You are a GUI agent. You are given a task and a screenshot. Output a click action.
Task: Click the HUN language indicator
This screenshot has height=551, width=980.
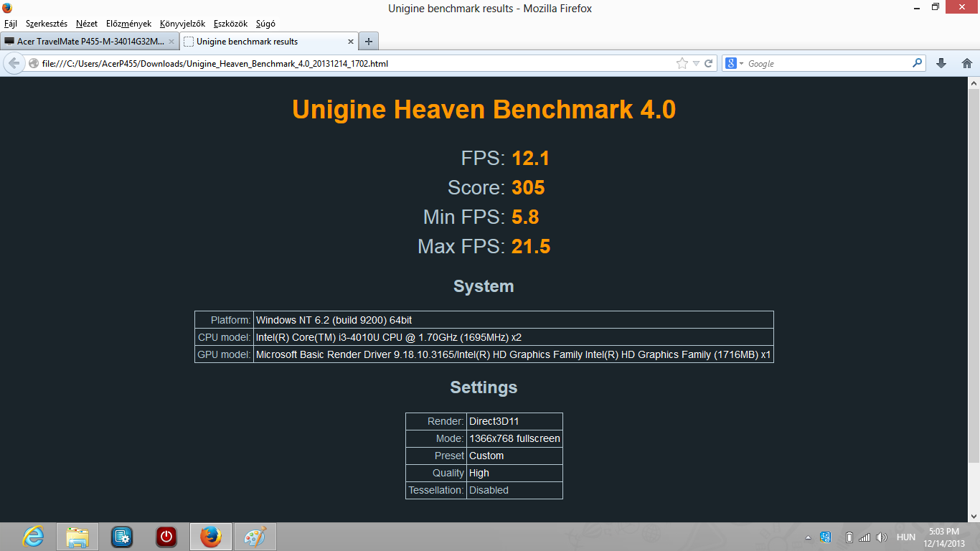click(x=905, y=537)
